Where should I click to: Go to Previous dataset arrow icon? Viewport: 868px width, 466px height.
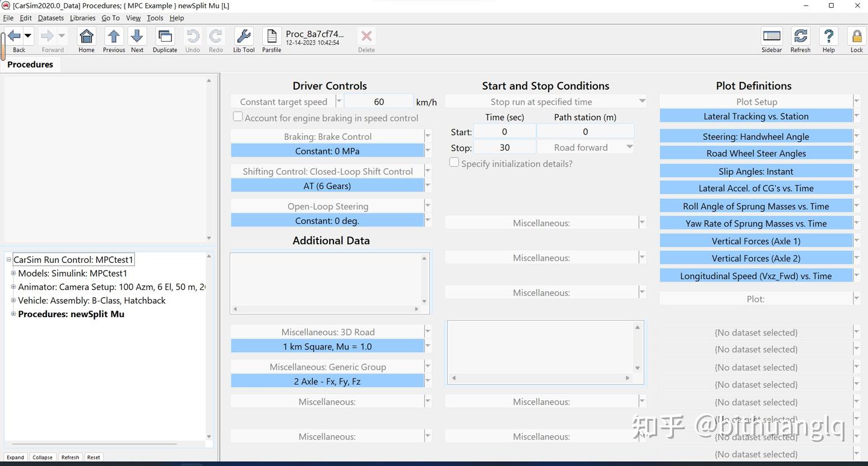(113, 37)
